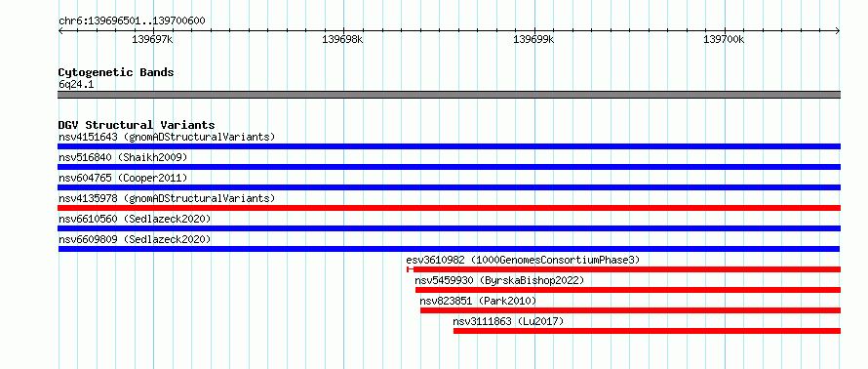The width and height of the screenshot is (868, 369).
Task: Click the nsv4135978 gnomADStructuralVariants label
Action: 167,198
